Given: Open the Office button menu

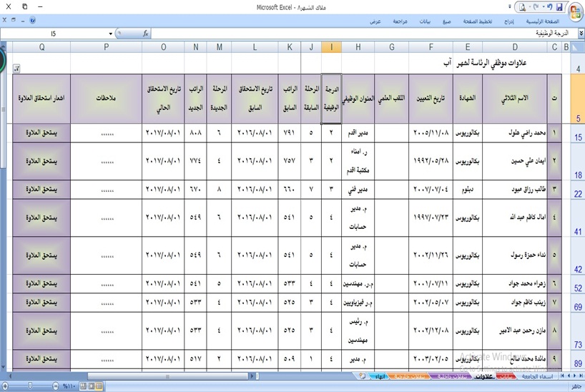Looking at the screenshot, I should coord(576,12).
